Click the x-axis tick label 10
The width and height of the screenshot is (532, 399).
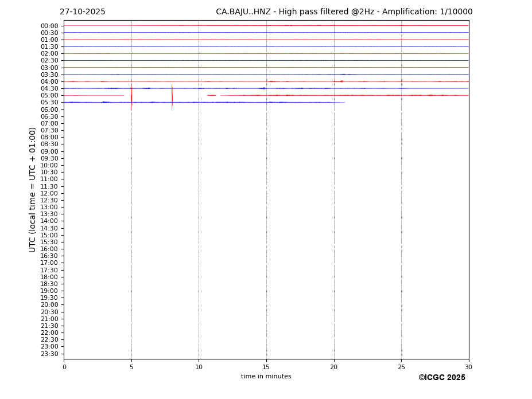[199, 367]
